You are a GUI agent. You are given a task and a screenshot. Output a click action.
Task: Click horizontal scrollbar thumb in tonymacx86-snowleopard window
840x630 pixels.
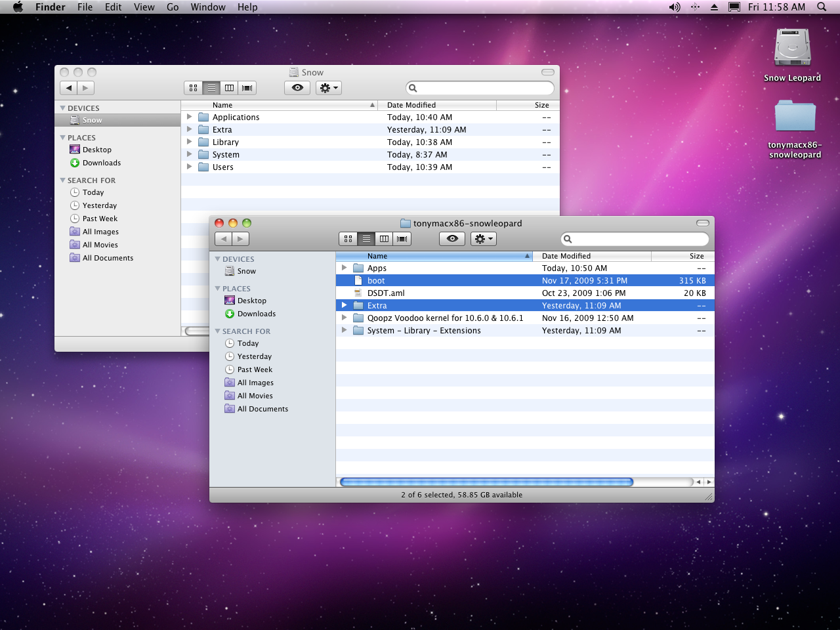pos(486,482)
